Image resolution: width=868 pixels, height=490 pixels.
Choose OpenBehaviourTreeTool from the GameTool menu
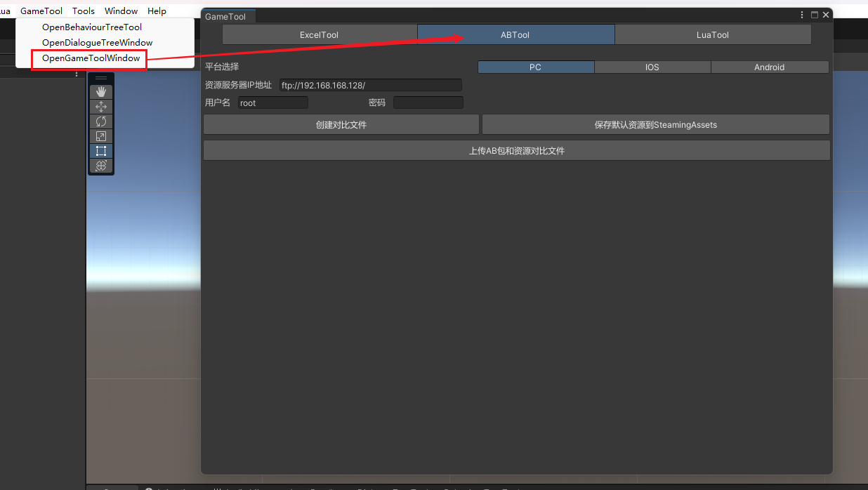(x=92, y=27)
